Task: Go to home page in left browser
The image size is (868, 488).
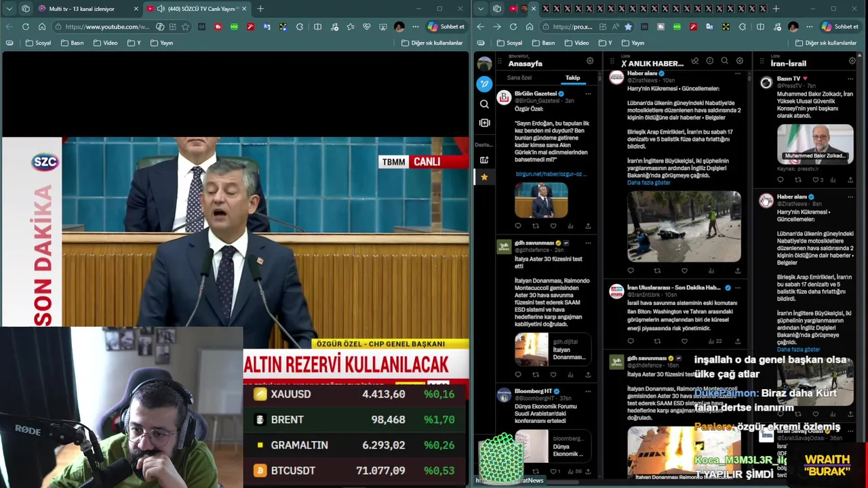Action: 41,26
